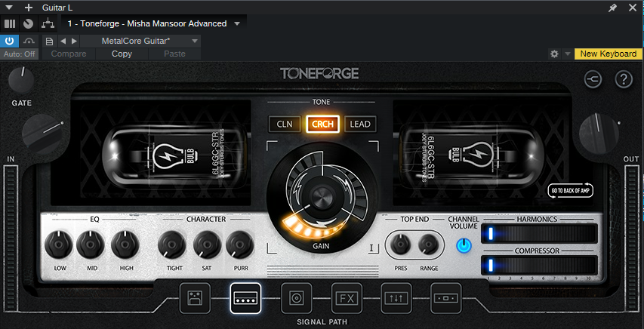Go to previous preset arrow
The width and height of the screenshot is (644, 329).
click(63, 41)
